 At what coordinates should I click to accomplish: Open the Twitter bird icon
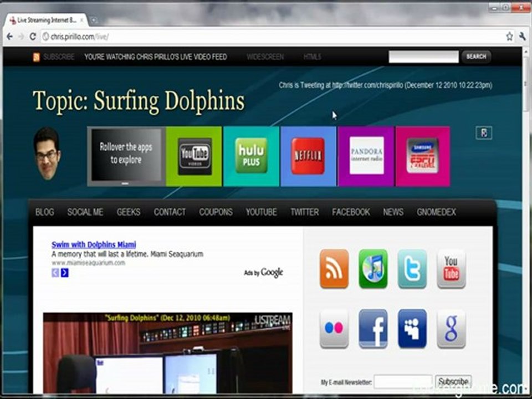412,269
